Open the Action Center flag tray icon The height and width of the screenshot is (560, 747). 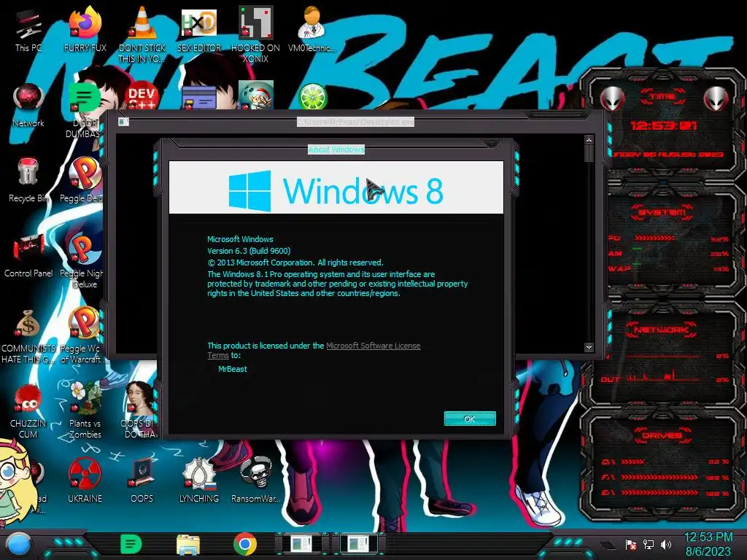pyautogui.click(x=631, y=545)
